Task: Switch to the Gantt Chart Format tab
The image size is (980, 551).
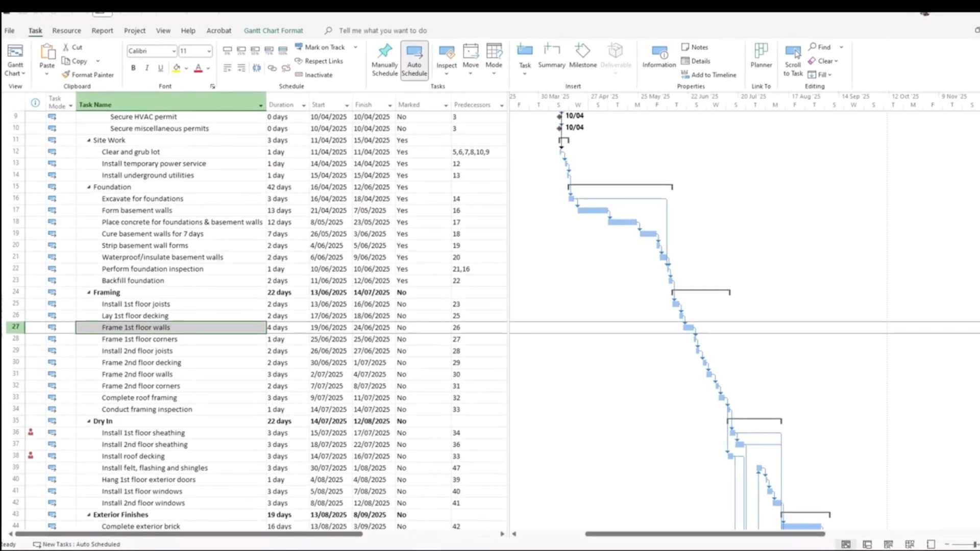Action: coord(273,31)
